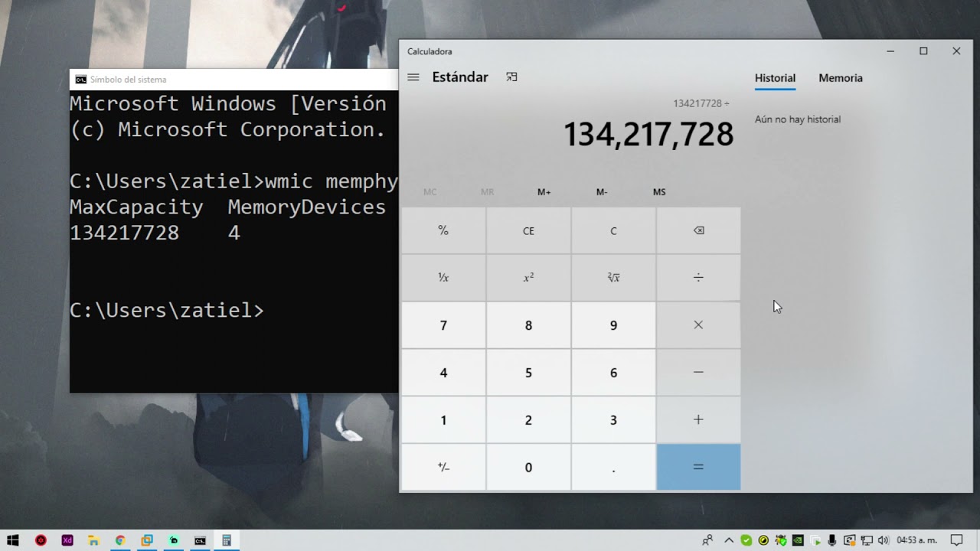The width and height of the screenshot is (980, 551).
Task: Click the 134,217,728 result display
Action: [648, 135]
